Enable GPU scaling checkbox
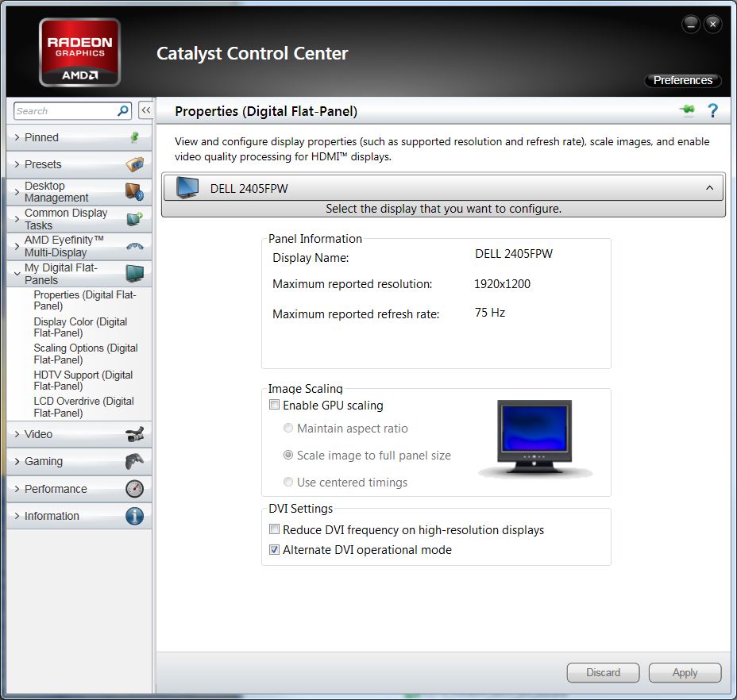 coord(274,405)
